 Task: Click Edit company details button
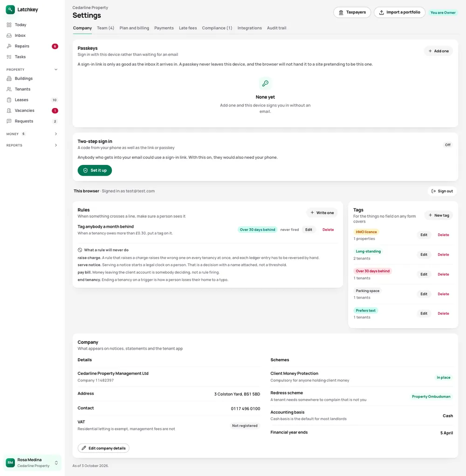[103, 448]
